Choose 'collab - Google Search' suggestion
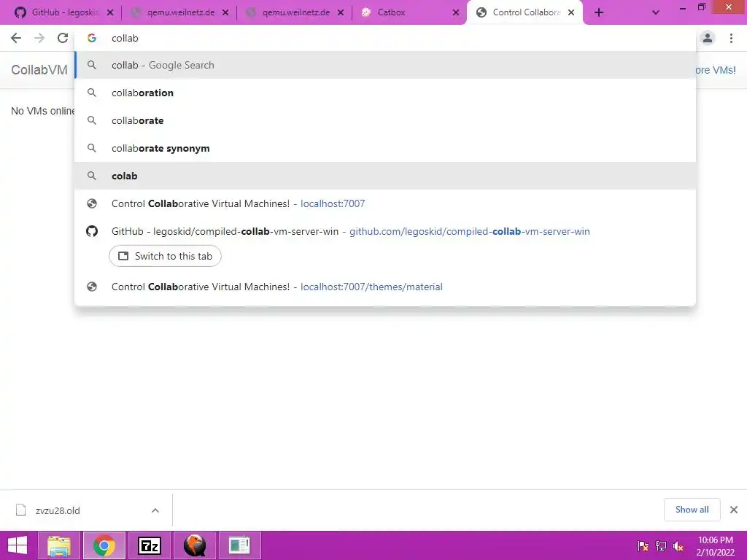The height and width of the screenshot is (560, 747). coord(385,65)
